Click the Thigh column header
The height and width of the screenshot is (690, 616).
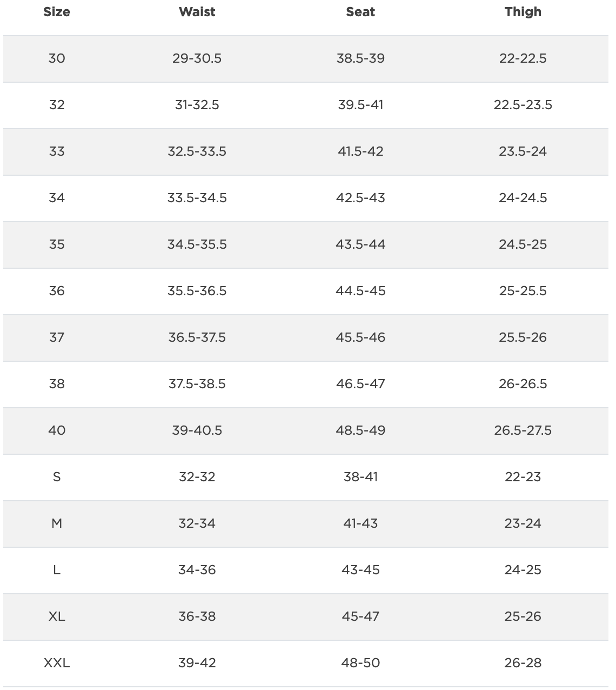point(523,12)
